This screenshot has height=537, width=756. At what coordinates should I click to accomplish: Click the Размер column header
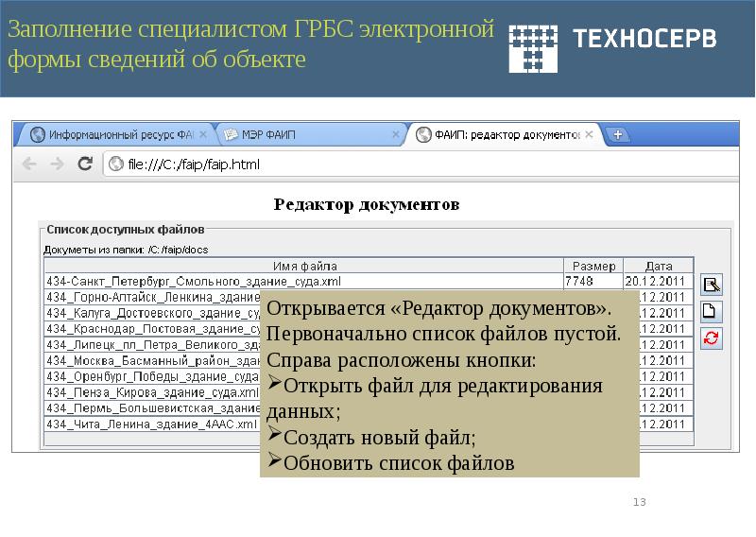tap(592, 266)
